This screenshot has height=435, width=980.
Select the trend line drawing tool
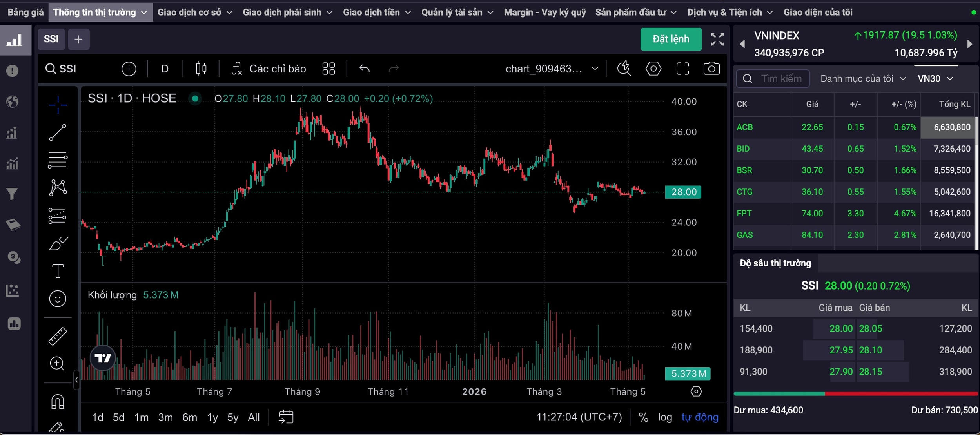point(58,132)
